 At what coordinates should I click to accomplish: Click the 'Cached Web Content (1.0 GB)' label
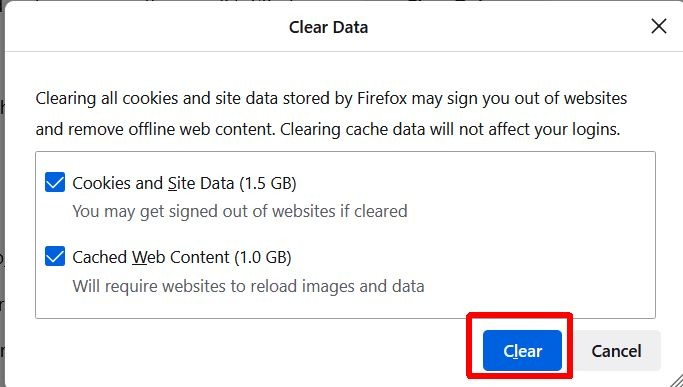[x=182, y=257]
